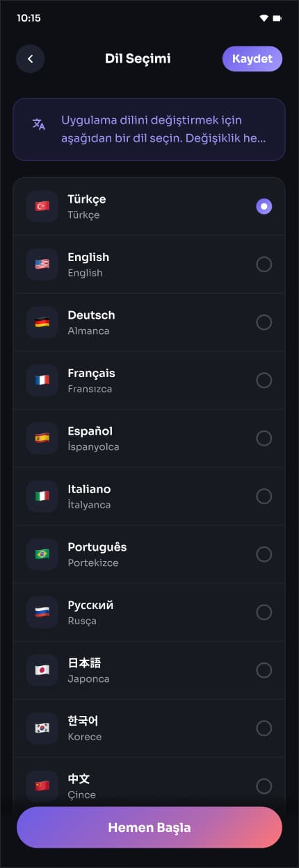299x868 pixels.
Task: Tap the Wi-Fi status bar icon
Action: click(264, 18)
